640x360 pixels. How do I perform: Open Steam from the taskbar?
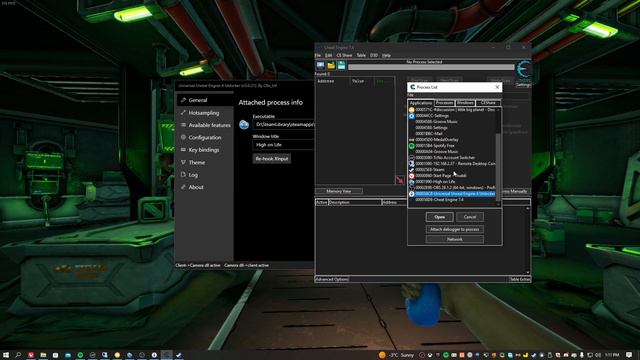click(179, 355)
